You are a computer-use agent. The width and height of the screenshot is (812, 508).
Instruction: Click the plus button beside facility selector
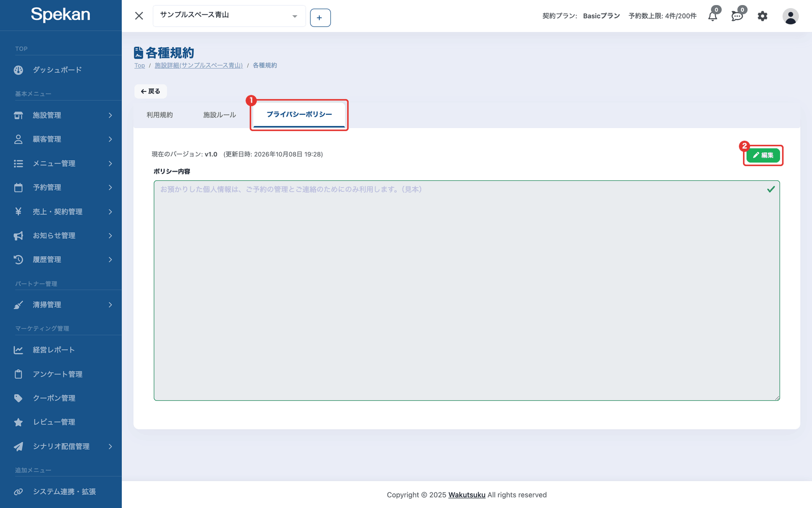pos(320,18)
